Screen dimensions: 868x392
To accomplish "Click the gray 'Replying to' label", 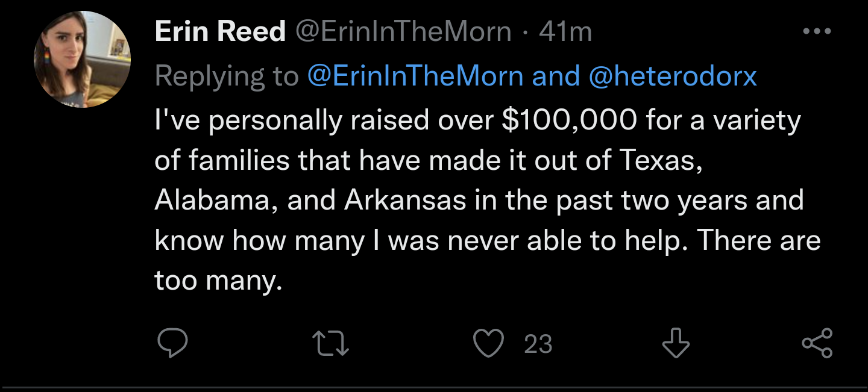I will 227,76.
